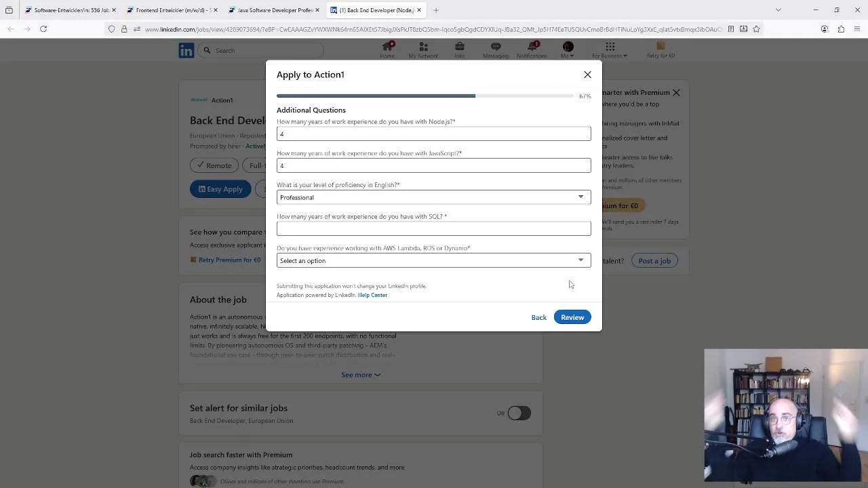Click Premium member avatars thumbnail
The width and height of the screenshot is (868, 488).
coord(203,481)
